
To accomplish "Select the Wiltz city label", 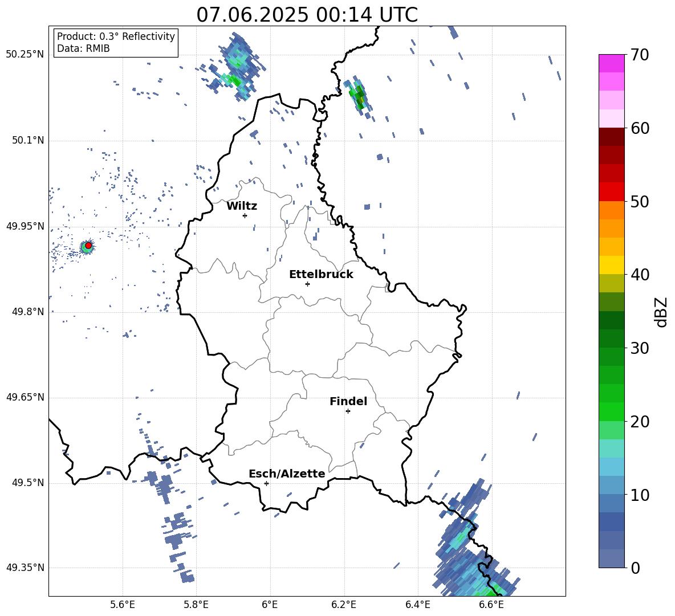I will 242,206.
